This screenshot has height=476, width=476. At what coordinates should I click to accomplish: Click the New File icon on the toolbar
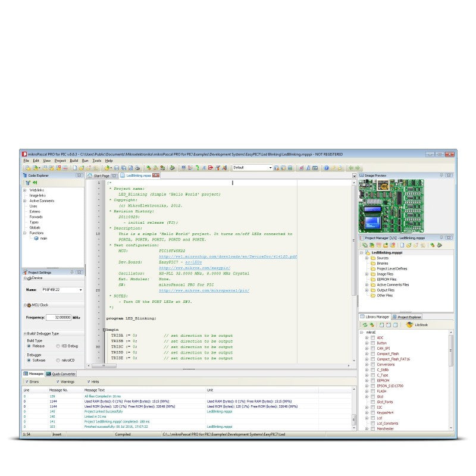(76, 168)
